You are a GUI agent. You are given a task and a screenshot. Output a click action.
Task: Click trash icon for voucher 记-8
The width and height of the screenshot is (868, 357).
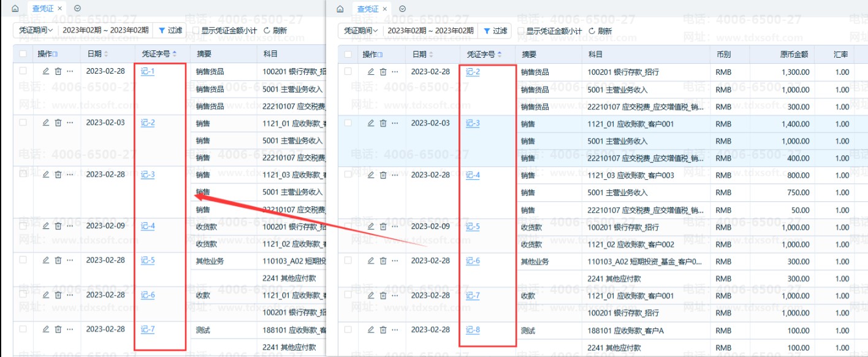(383, 330)
